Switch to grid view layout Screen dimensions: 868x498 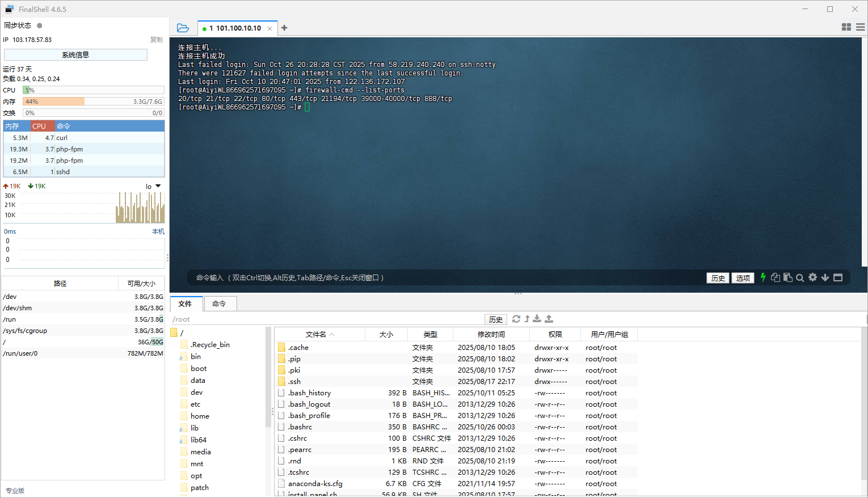tap(846, 27)
